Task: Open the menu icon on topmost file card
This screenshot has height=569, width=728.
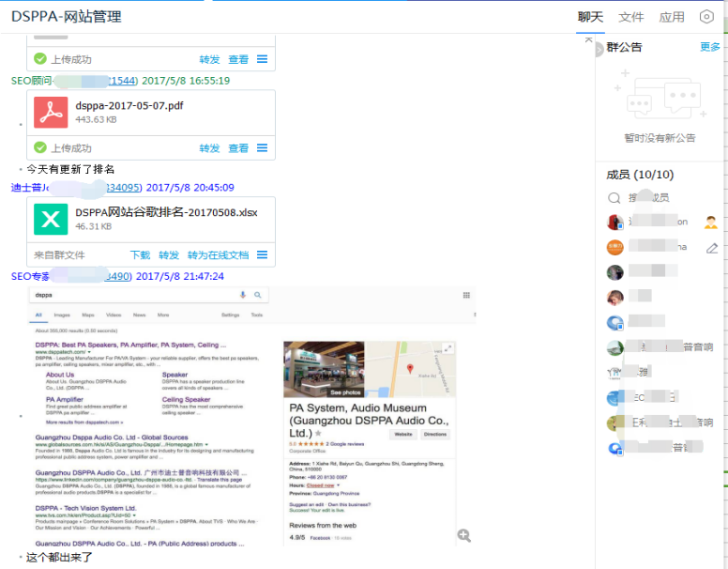Action: coord(263,59)
